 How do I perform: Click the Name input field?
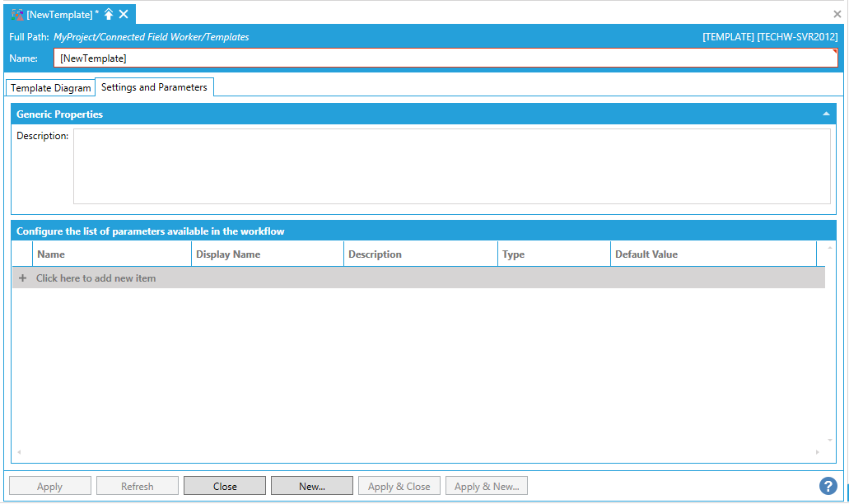tap(445, 58)
